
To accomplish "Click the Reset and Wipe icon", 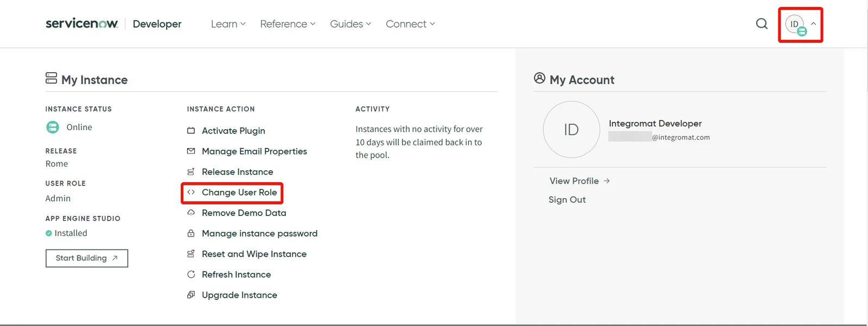I will pyautogui.click(x=191, y=254).
